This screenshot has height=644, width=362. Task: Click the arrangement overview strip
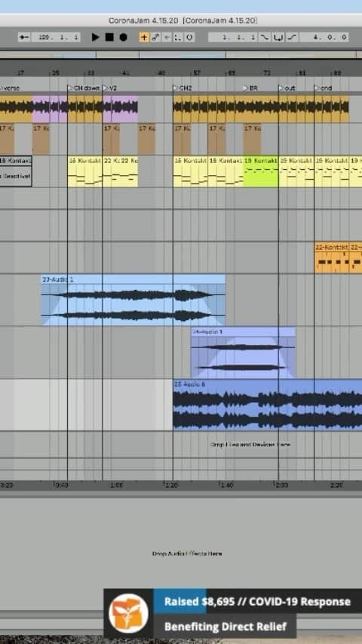pos(181,54)
